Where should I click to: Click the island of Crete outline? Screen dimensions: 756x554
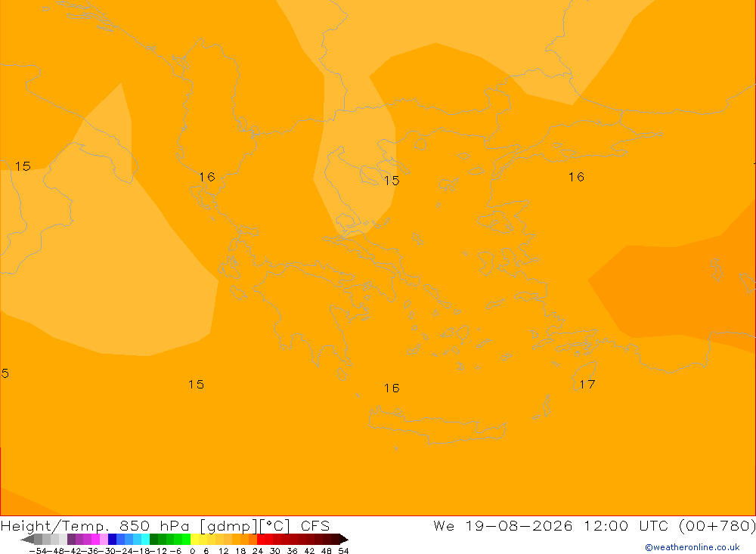(x=437, y=426)
